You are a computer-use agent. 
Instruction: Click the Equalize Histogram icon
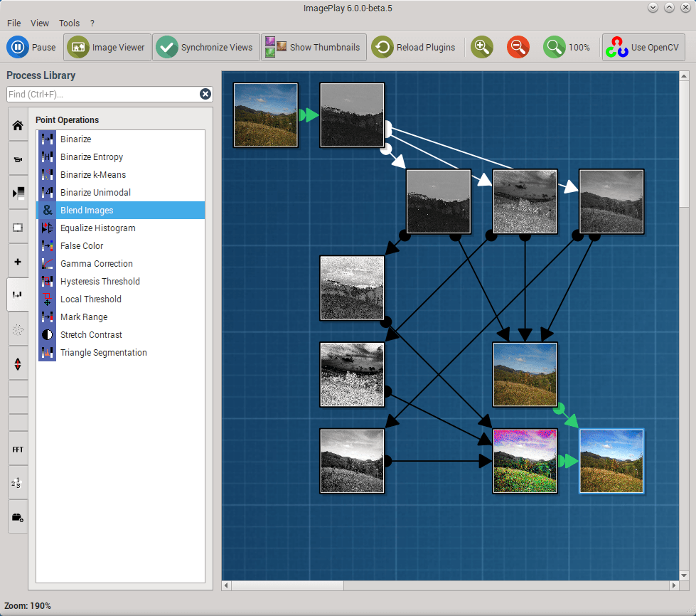coord(47,228)
